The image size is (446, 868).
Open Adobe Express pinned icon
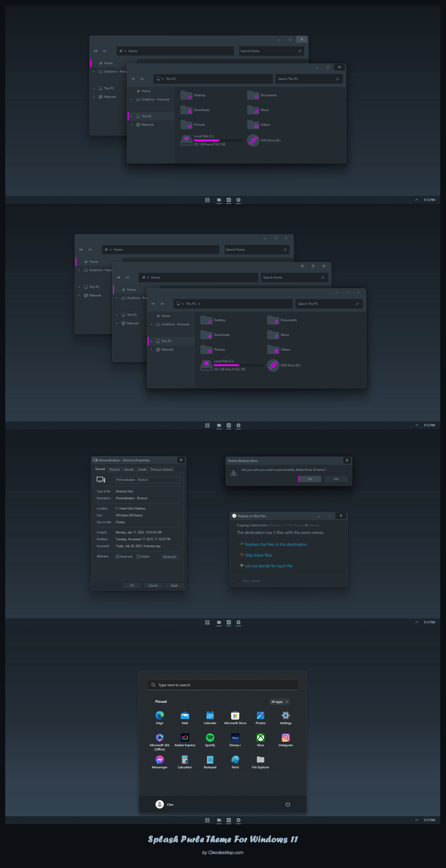pos(185,738)
